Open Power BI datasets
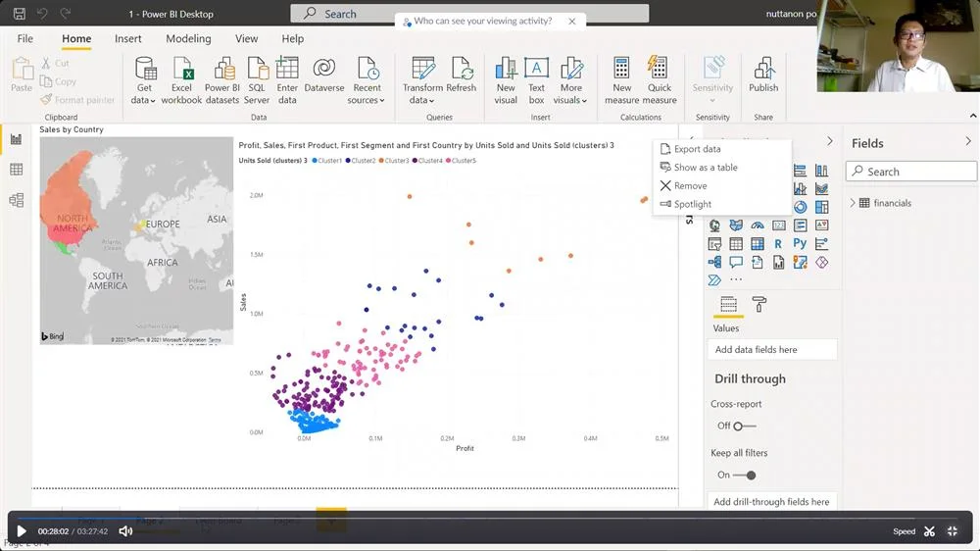 222,80
